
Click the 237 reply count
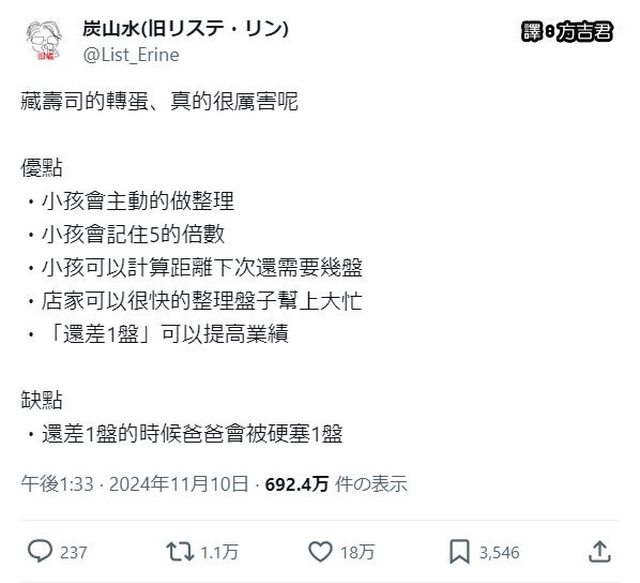pyautogui.click(x=73, y=551)
